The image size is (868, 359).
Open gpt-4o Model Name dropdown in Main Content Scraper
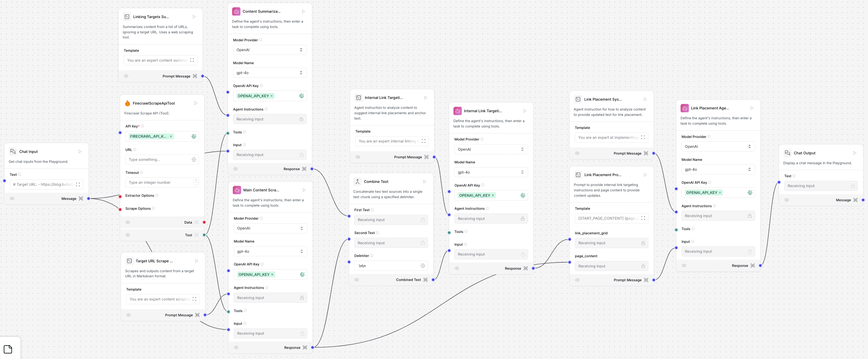270,251
